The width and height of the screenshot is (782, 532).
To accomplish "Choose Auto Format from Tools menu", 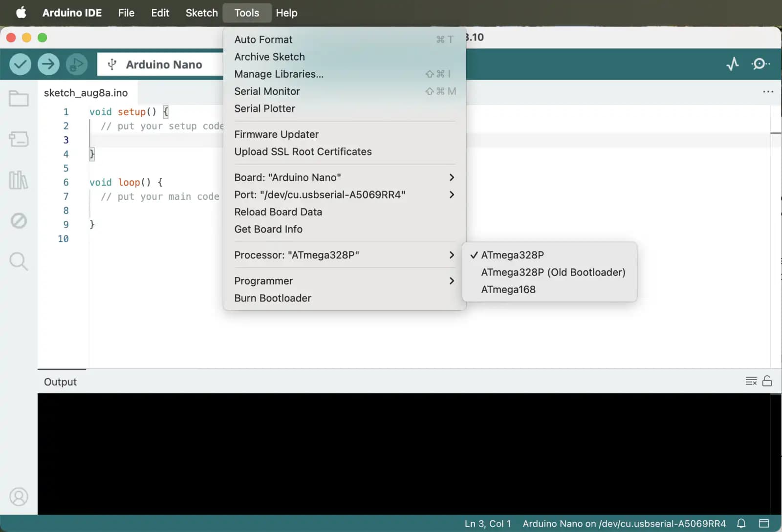I will (345, 40).
